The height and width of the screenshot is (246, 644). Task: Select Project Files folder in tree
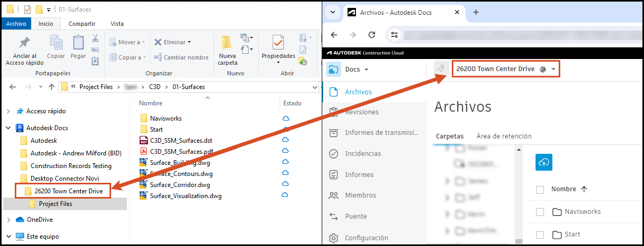tap(55, 203)
